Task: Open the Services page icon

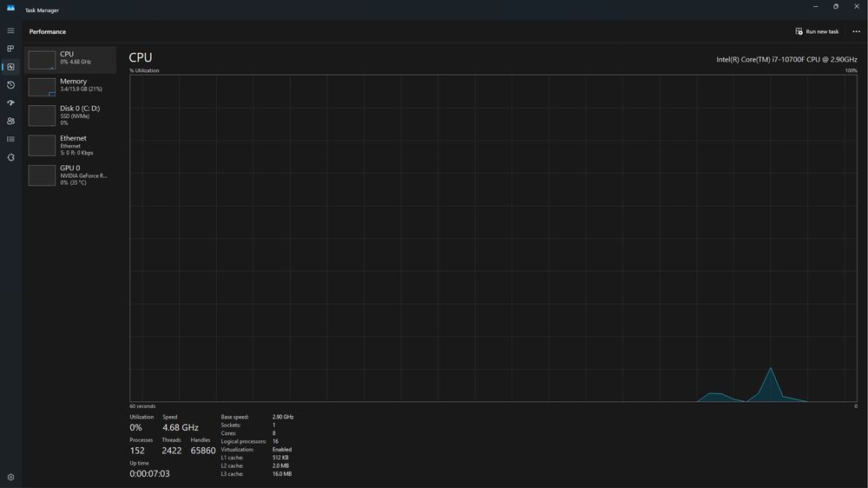Action: point(10,157)
